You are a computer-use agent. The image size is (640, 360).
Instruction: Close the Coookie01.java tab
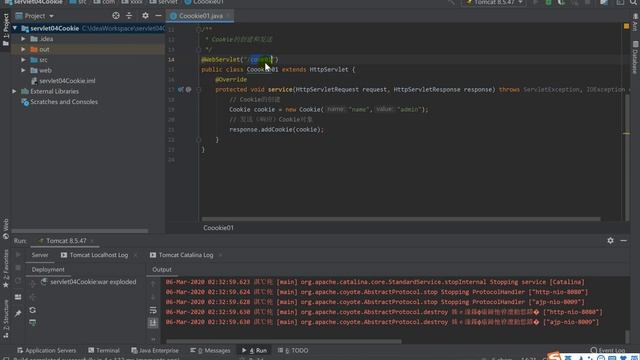click(x=229, y=16)
